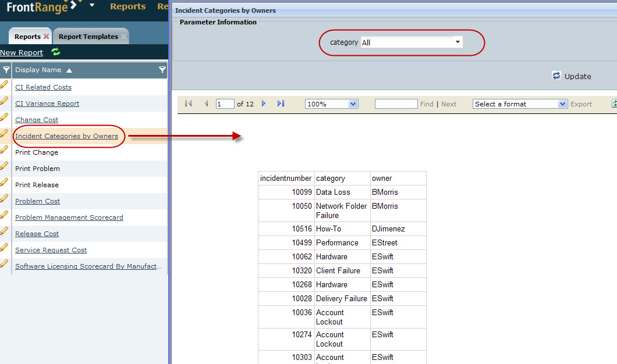Click the Next search link
The image size is (617, 364).
[449, 104]
